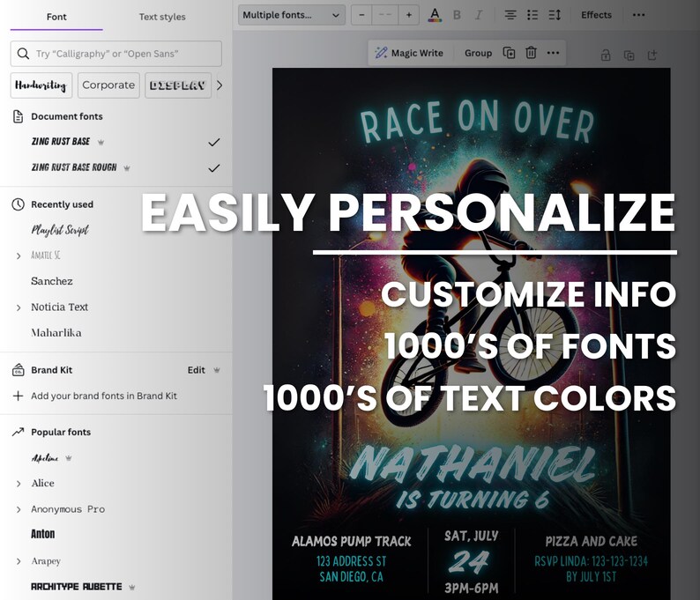Delete selection with trash icon
The width and height of the screenshot is (700, 600).
pos(531,53)
